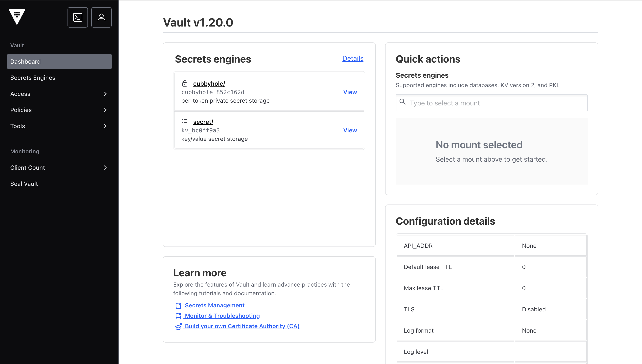Click the Max lease TTL label
Viewport: 642px width, 364px height.
[423, 288]
